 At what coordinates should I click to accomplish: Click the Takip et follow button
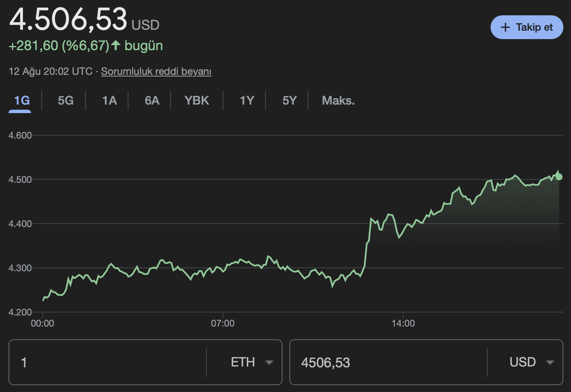(x=527, y=27)
